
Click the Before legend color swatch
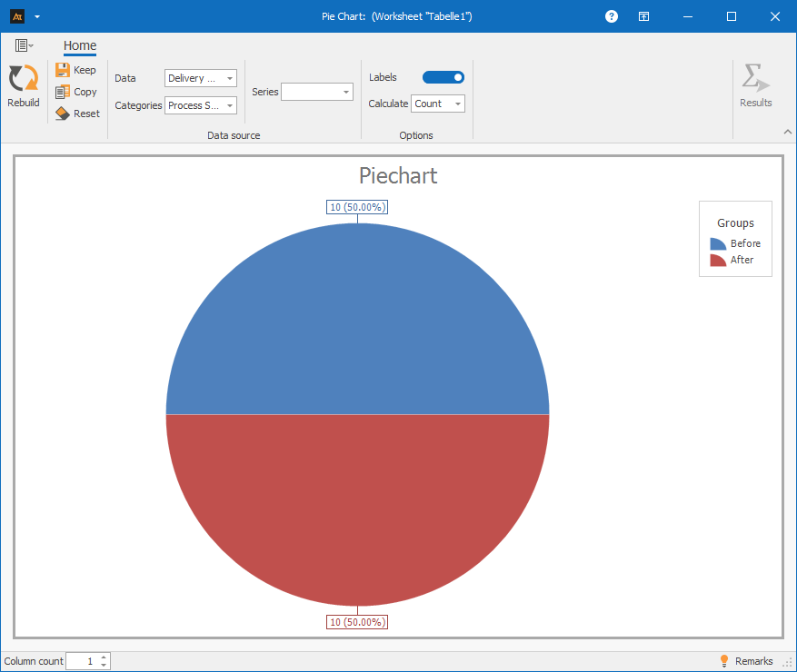(718, 243)
